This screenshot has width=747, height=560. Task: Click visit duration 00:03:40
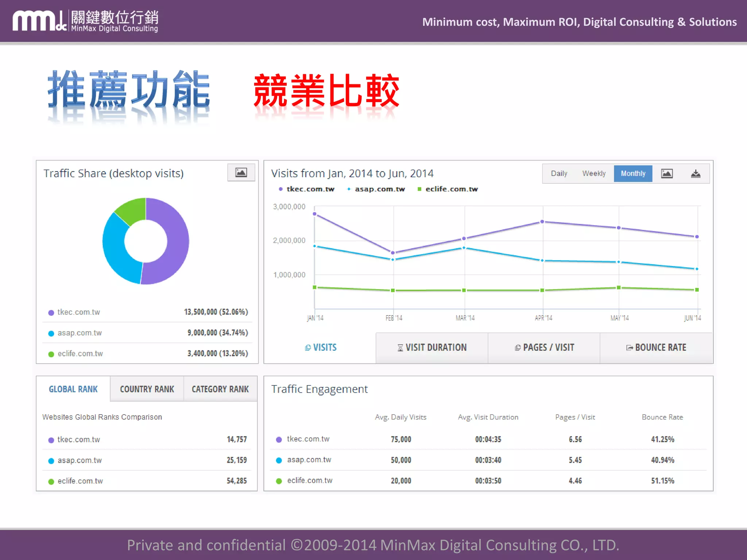tap(488, 460)
